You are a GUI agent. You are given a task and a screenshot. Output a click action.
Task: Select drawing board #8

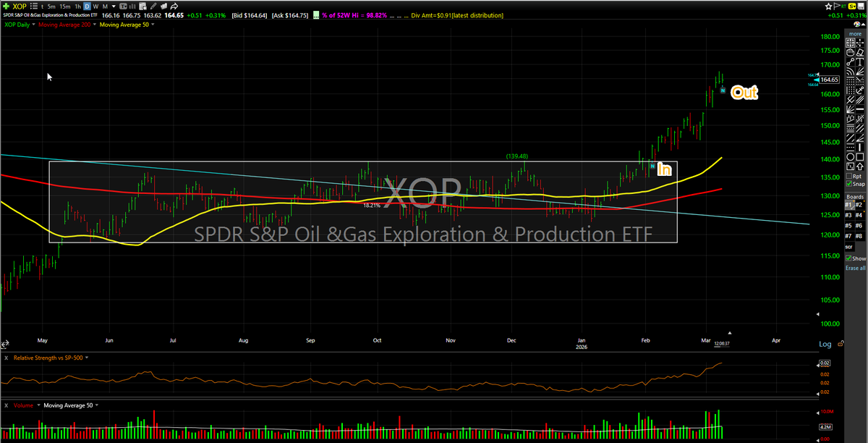[x=859, y=236]
